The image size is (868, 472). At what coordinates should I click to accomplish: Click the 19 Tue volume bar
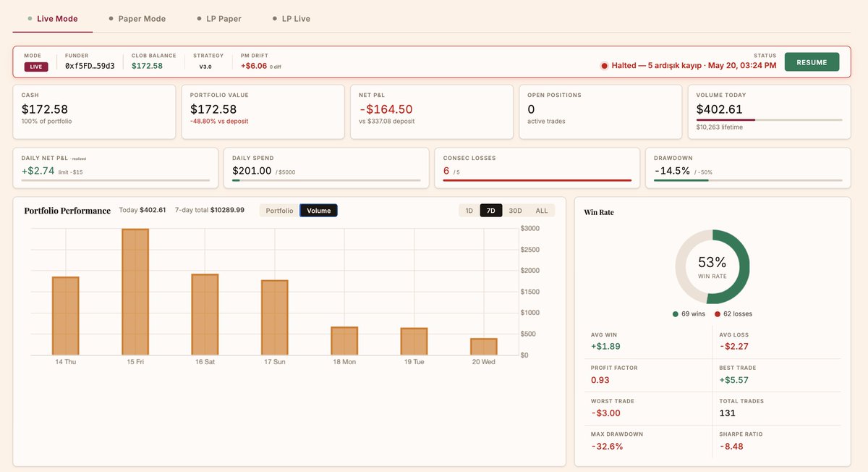point(414,342)
